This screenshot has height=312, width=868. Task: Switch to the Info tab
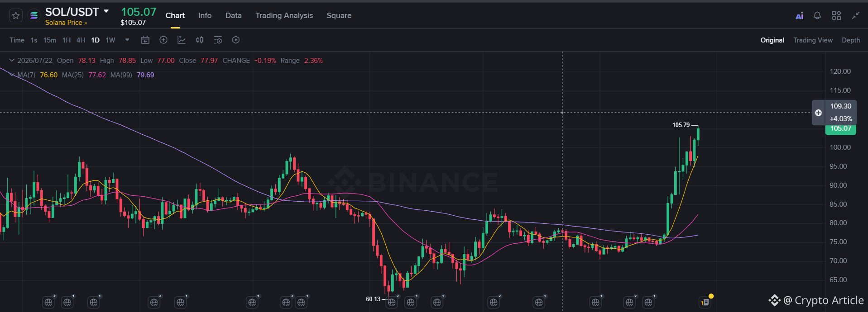[x=205, y=16]
